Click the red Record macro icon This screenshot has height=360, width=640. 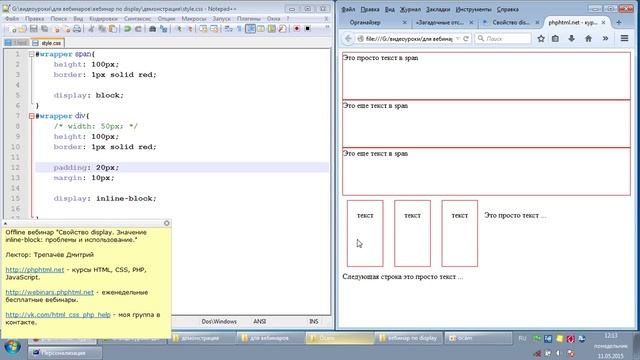pyautogui.click(x=297, y=29)
